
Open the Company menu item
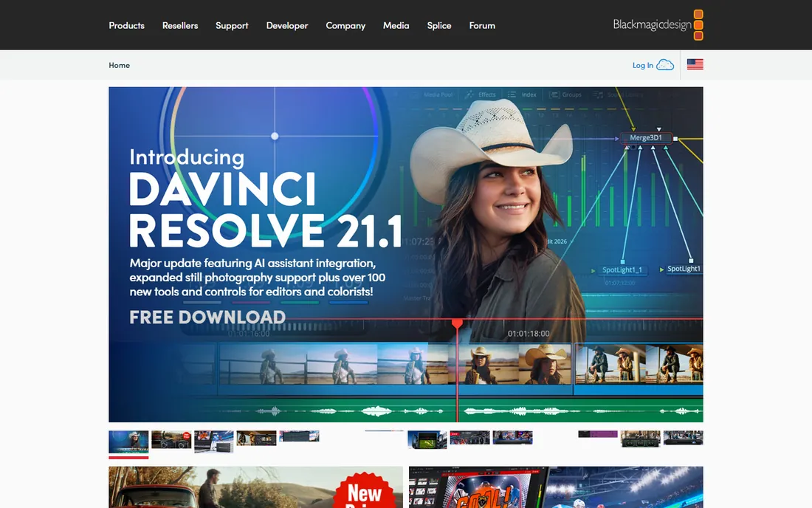(x=345, y=25)
